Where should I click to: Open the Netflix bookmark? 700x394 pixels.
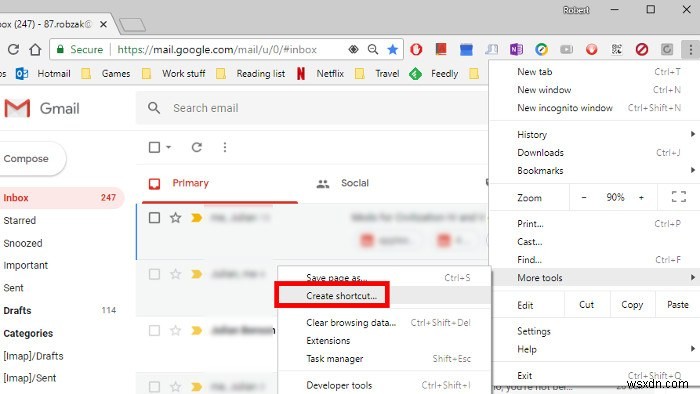click(321, 73)
